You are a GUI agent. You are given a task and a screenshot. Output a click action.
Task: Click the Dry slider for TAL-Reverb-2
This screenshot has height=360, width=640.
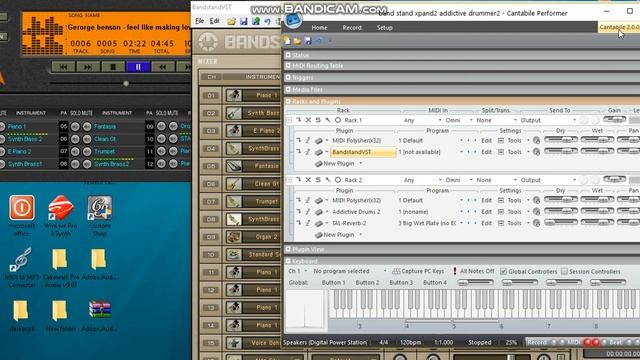tap(561, 223)
